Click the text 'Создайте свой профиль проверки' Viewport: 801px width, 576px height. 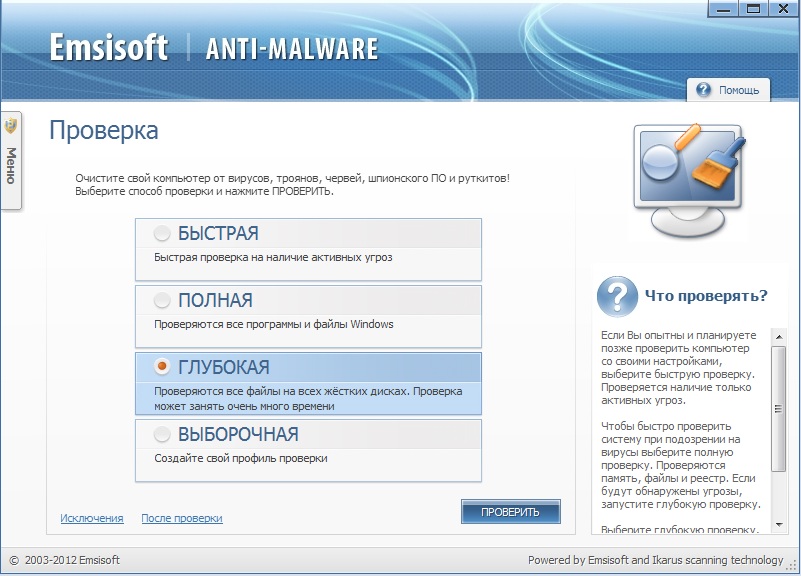241,458
